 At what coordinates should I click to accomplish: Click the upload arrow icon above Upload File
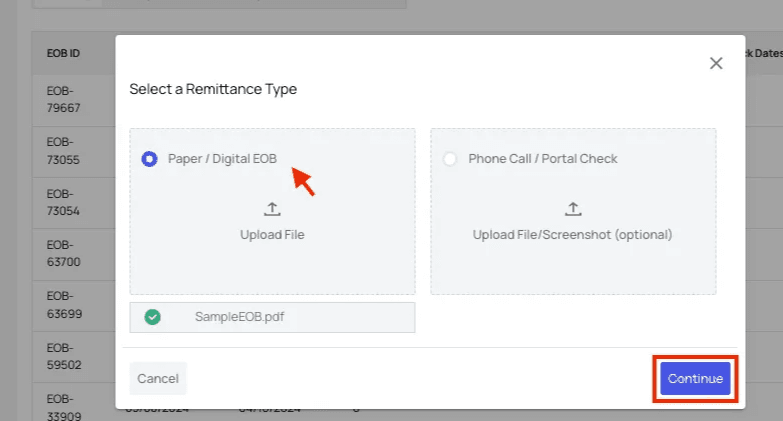click(272, 209)
